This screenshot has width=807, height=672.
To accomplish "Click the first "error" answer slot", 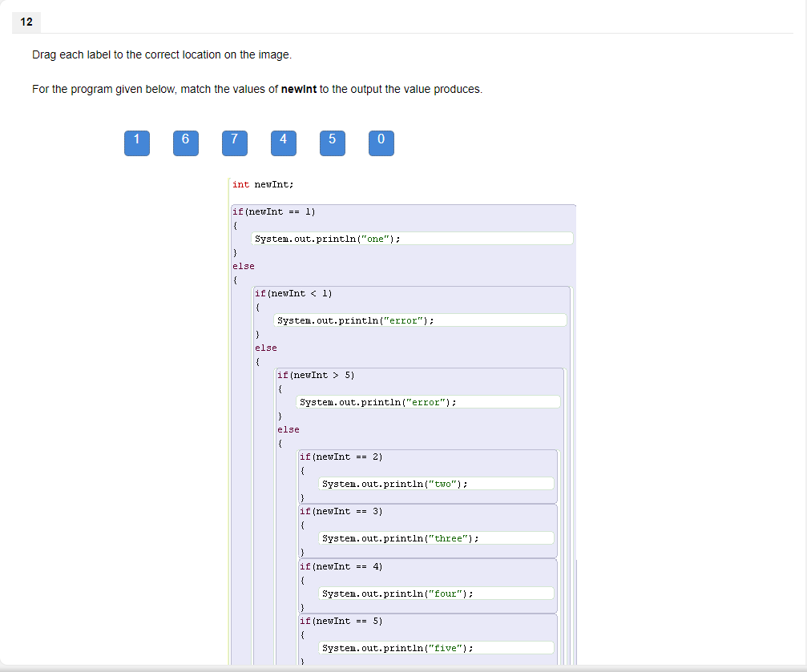I will (421, 320).
